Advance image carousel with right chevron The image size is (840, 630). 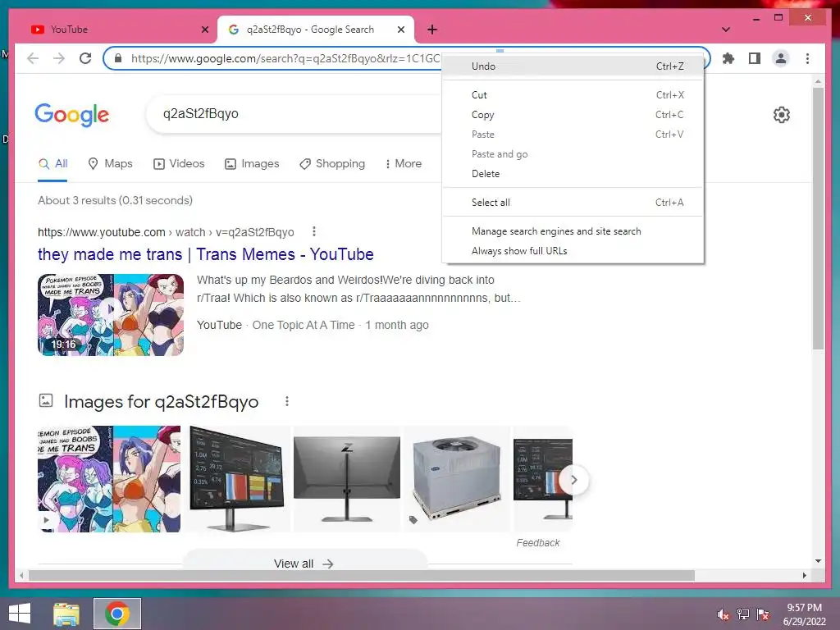573,480
